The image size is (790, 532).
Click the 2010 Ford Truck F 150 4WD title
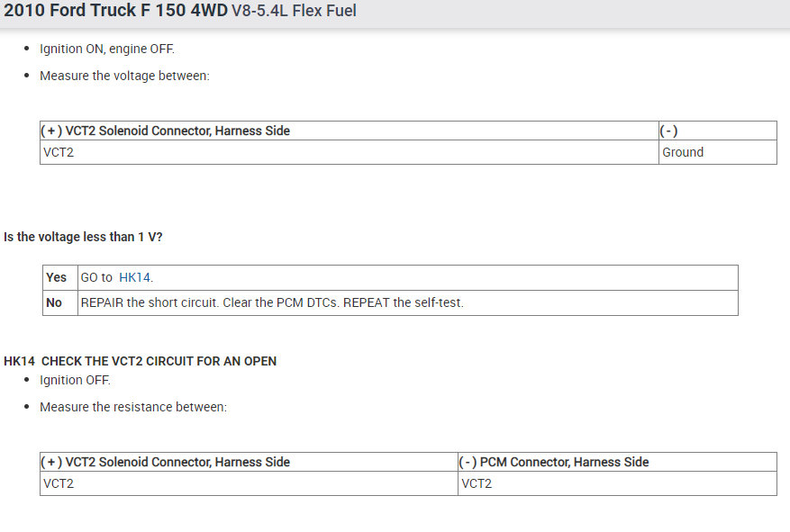coord(116,12)
